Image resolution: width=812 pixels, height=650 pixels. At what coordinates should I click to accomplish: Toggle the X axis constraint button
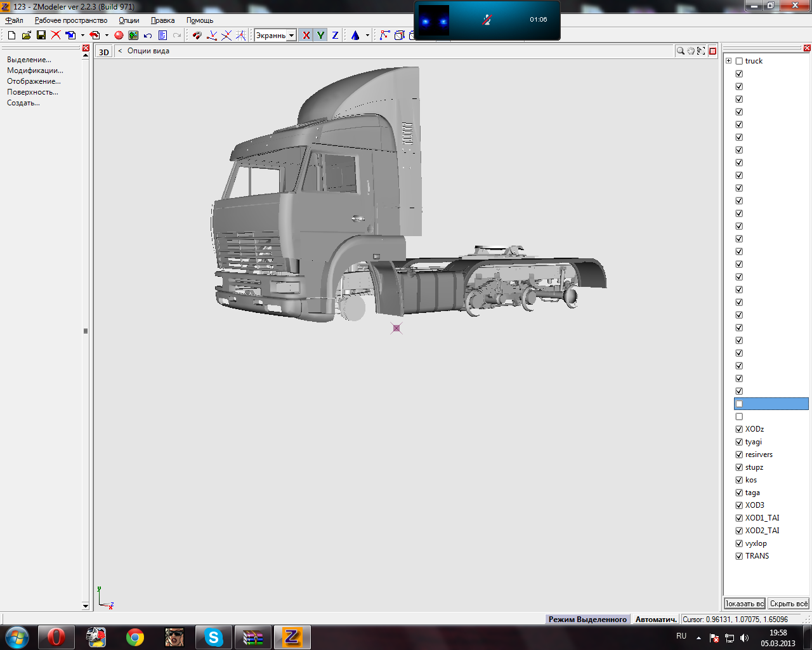(306, 36)
